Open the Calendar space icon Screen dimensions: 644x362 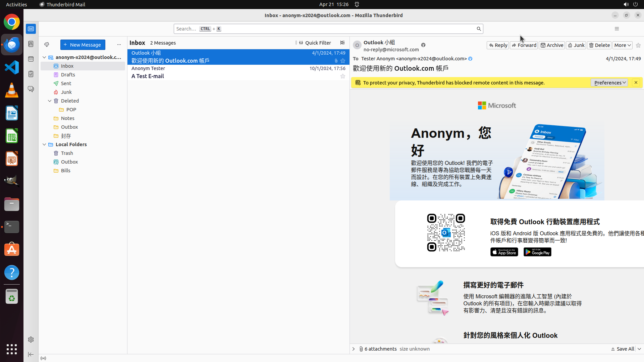(31, 59)
